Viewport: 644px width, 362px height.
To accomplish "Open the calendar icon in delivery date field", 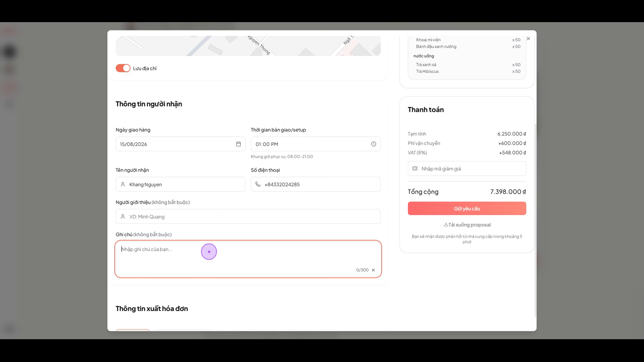I will pyautogui.click(x=238, y=144).
